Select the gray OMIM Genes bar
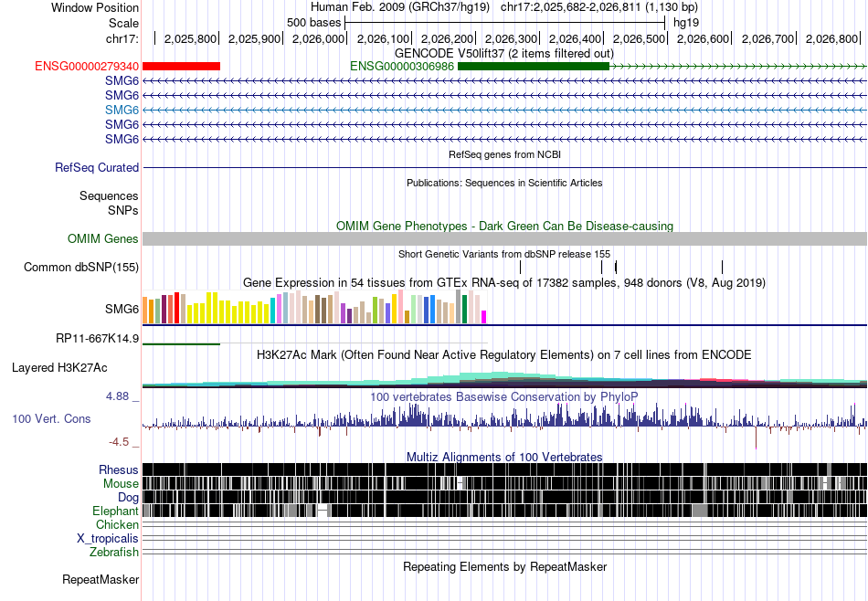Viewport: 868px width, 601px height. coord(505,239)
